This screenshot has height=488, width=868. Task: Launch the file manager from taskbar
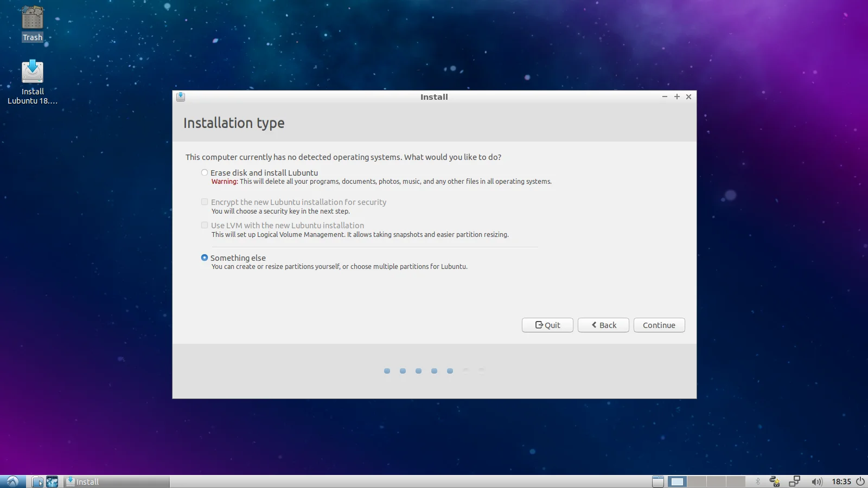(37, 481)
